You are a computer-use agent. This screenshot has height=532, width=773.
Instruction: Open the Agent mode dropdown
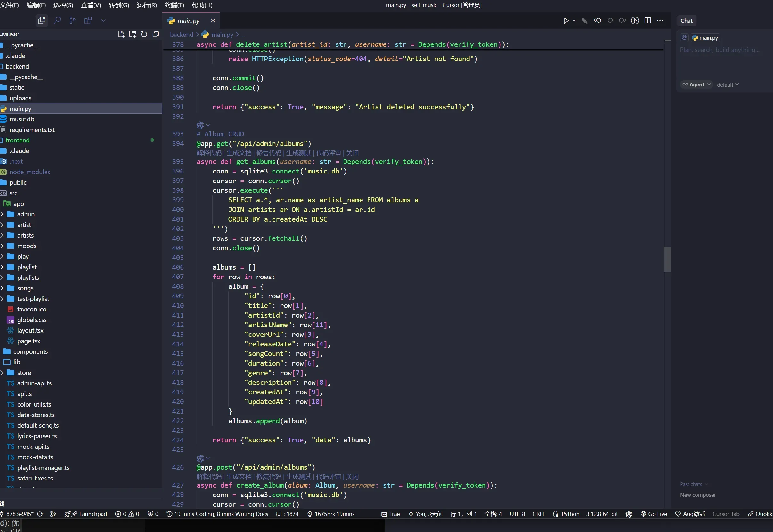tap(696, 85)
